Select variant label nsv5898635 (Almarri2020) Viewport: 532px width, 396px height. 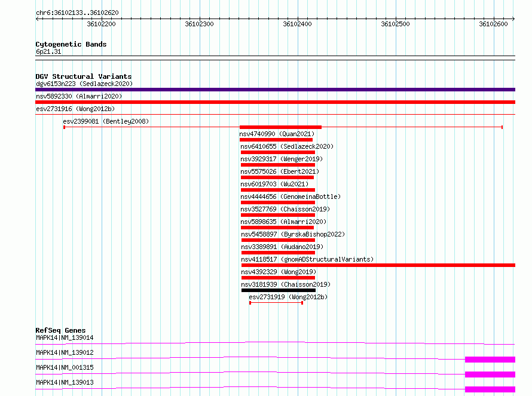[x=283, y=222]
